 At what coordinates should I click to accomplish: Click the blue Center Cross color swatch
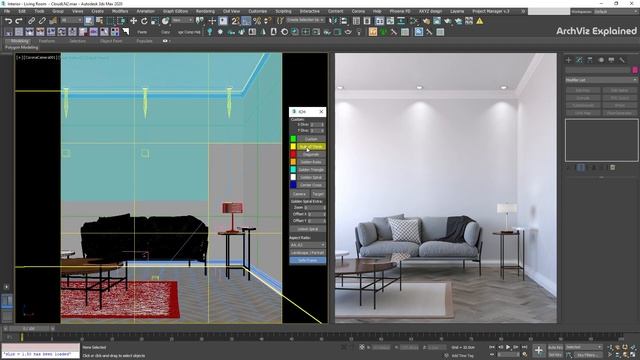(293, 185)
